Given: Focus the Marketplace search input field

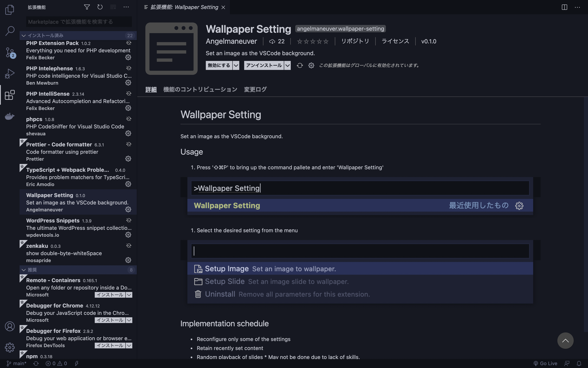Looking at the screenshot, I should click(79, 22).
